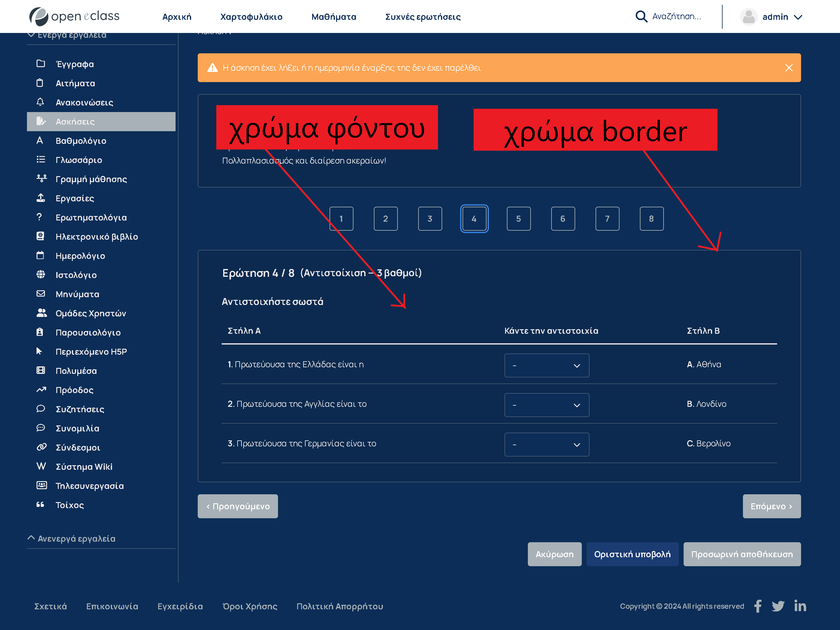Open Συχνές ερωτήσεις in top navigation

click(423, 17)
